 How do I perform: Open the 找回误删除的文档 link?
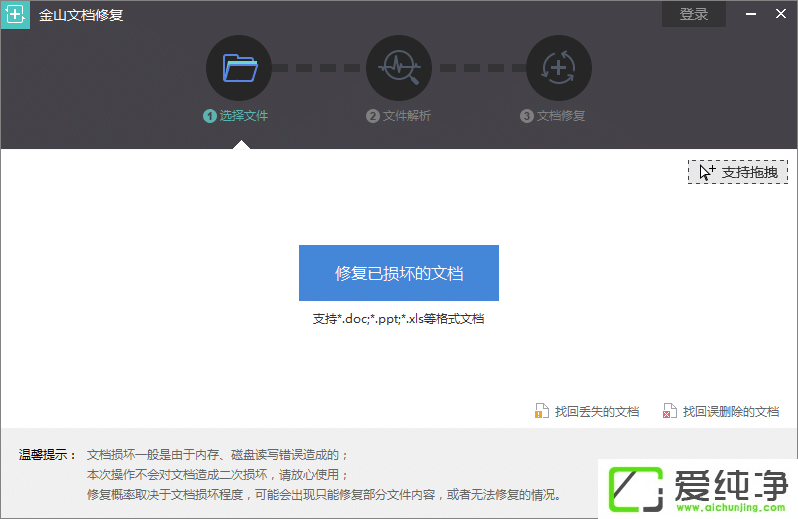(730, 411)
